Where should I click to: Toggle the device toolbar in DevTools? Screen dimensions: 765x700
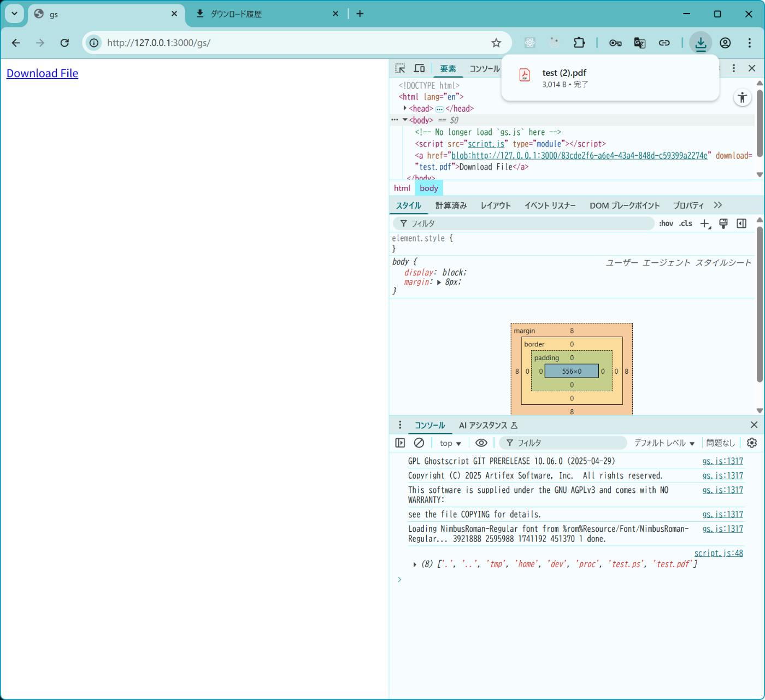pos(419,68)
